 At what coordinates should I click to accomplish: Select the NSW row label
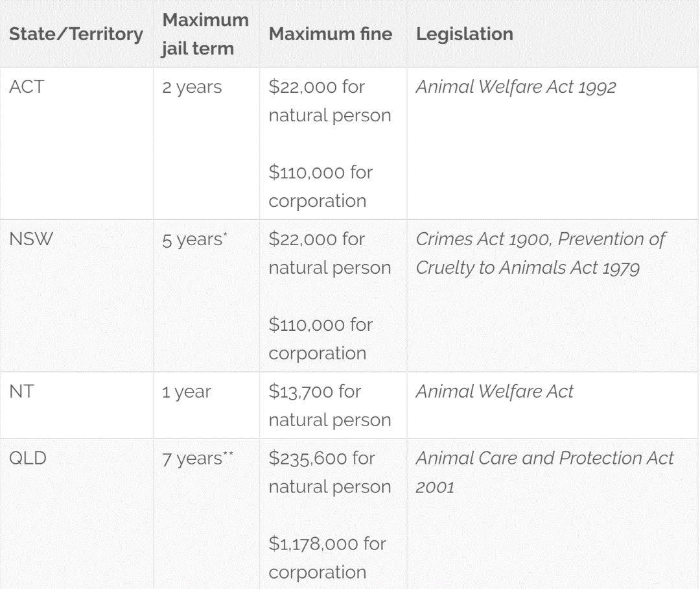tap(31, 239)
